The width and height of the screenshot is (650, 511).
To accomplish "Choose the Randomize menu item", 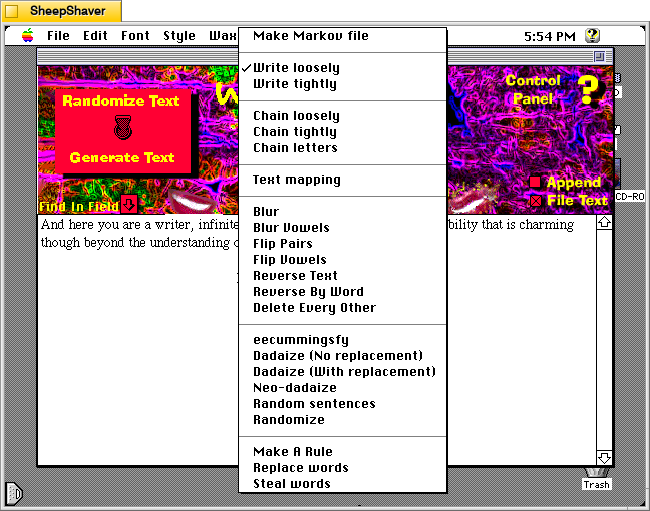I will coord(342,420).
